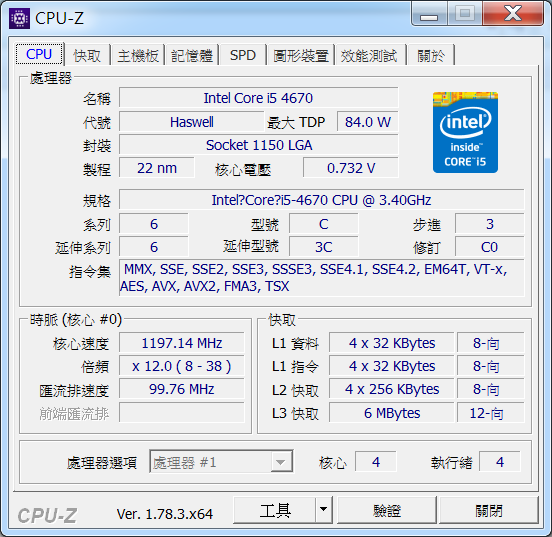Click the 1197.14 MHz core speed value
Image resolution: width=552 pixels, height=537 pixels.
click(182, 343)
